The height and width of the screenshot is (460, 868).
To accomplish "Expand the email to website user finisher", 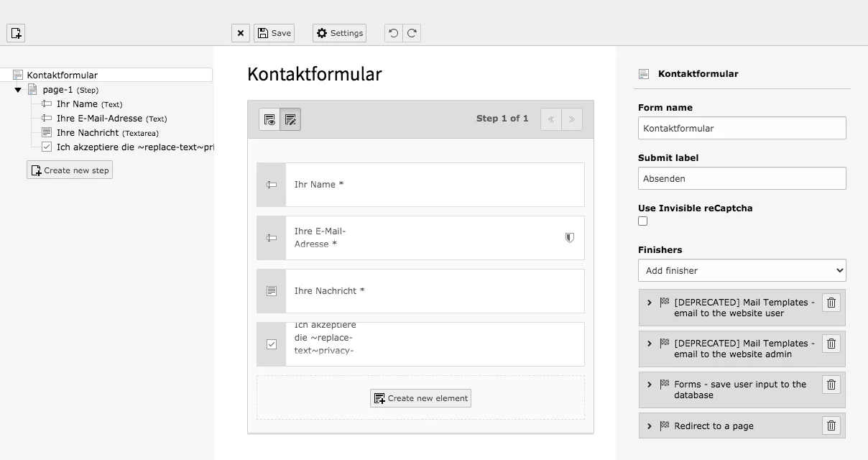I will point(650,303).
